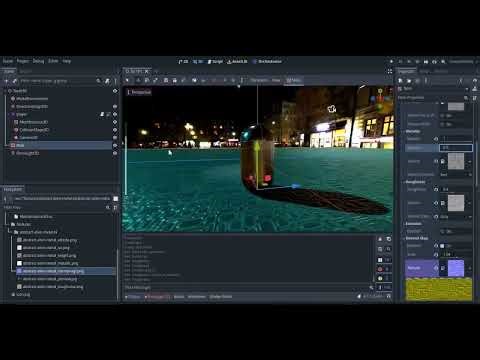This screenshot has height=360, width=480.
Task: Attach a script using the Scene dock script icon
Action: (x=107, y=81)
